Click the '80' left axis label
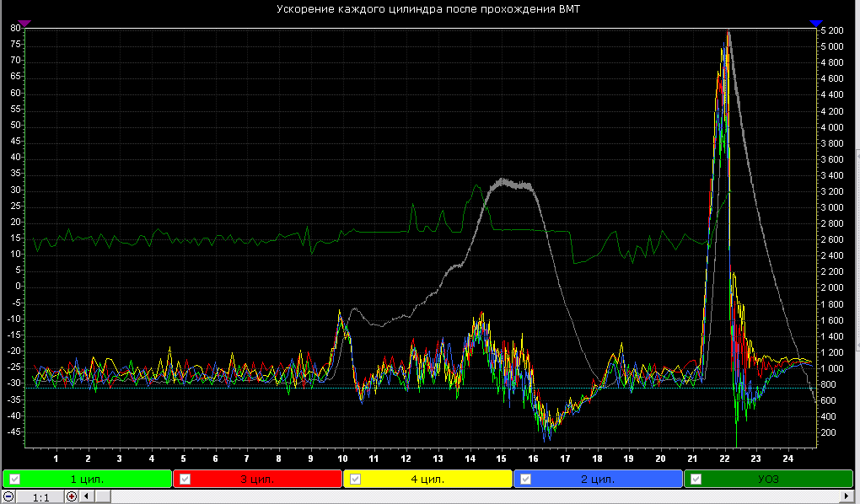This screenshot has height=504, width=860. point(15,28)
